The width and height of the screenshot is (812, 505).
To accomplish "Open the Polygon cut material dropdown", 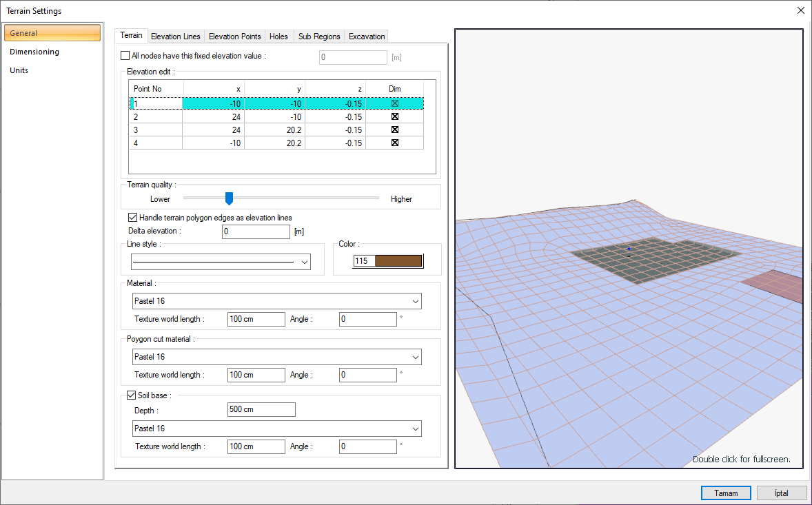I will [x=415, y=357].
